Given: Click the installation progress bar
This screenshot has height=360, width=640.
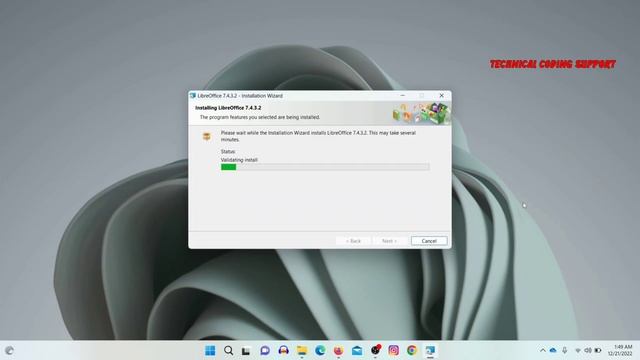Looking at the screenshot, I should (x=325, y=167).
